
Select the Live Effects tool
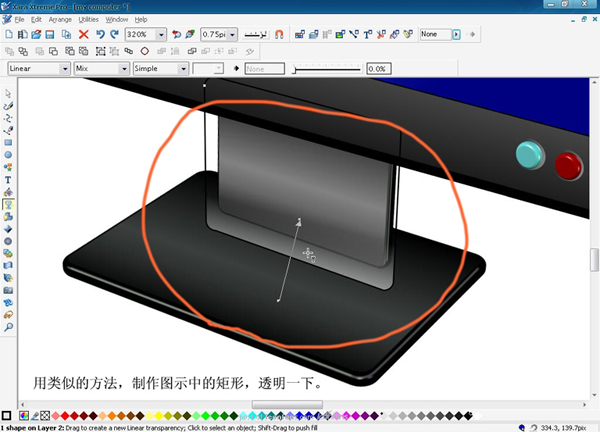point(8,278)
